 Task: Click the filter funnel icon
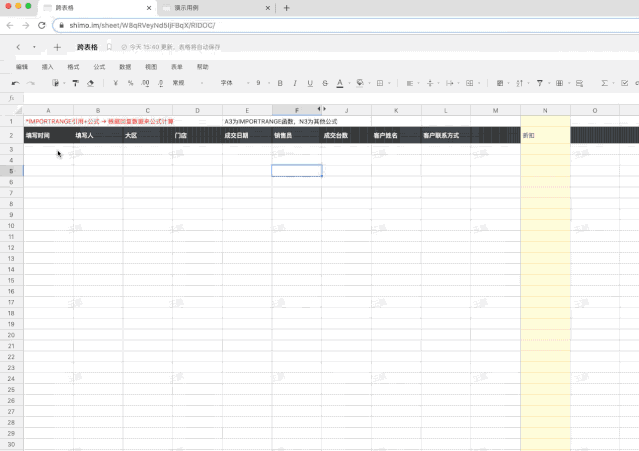pyautogui.click(x=540, y=83)
